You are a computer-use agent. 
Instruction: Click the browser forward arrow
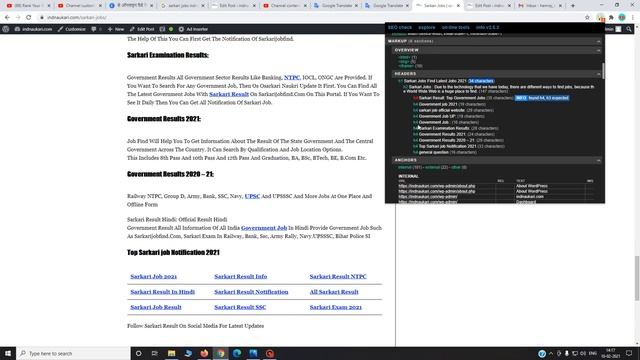[x=18, y=18]
